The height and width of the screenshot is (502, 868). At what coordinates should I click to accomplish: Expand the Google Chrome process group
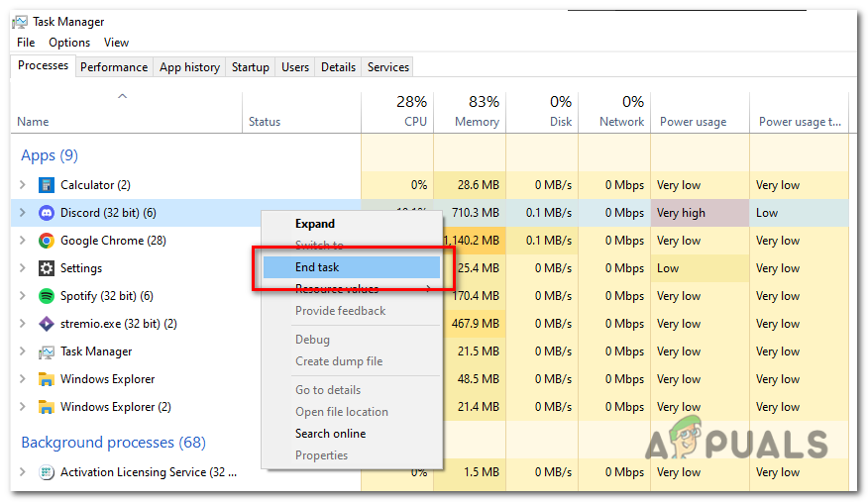click(23, 241)
